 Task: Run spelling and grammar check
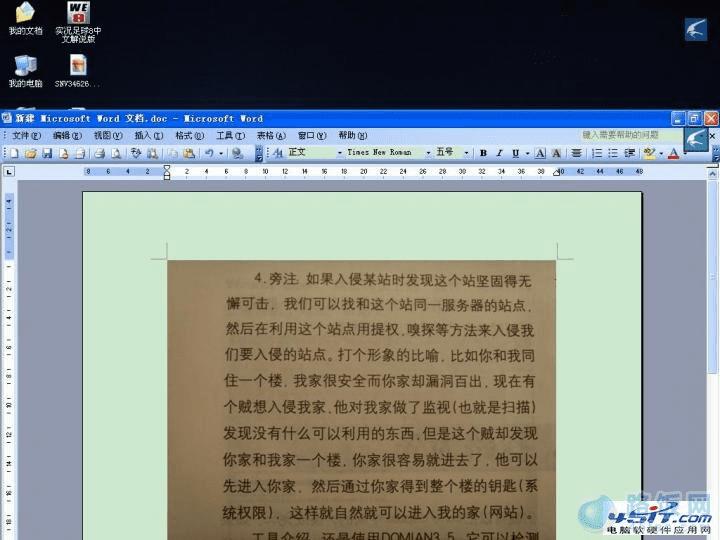(x=136, y=153)
